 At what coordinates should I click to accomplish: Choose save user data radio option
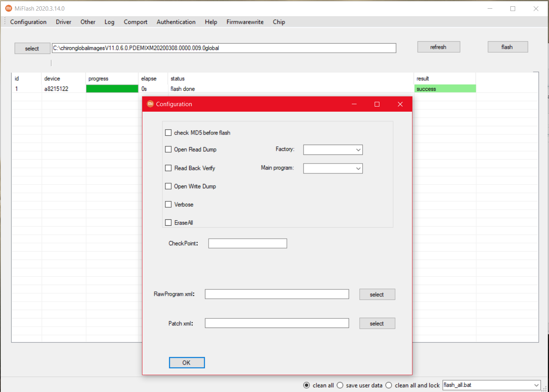[340, 385]
